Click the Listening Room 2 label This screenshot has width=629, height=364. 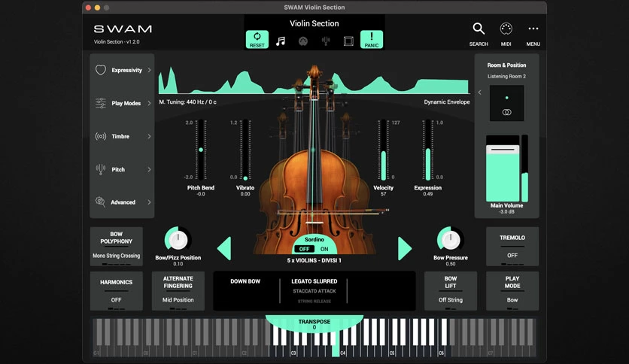[506, 76]
